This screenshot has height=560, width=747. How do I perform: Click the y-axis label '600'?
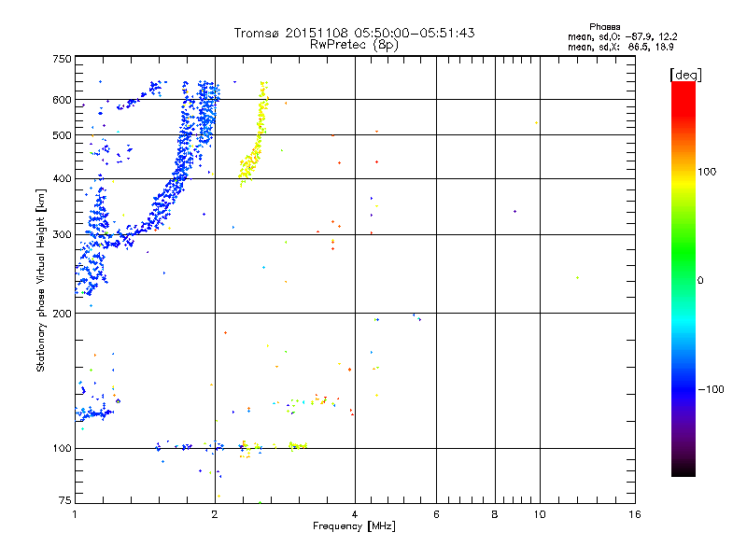pyautogui.click(x=62, y=100)
